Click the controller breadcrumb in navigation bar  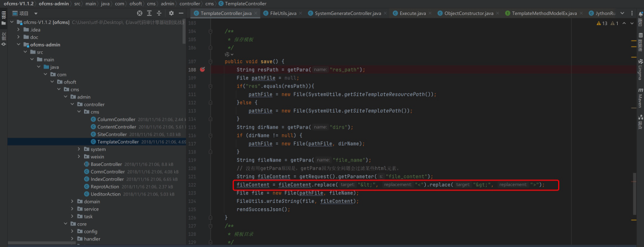[x=190, y=4]
